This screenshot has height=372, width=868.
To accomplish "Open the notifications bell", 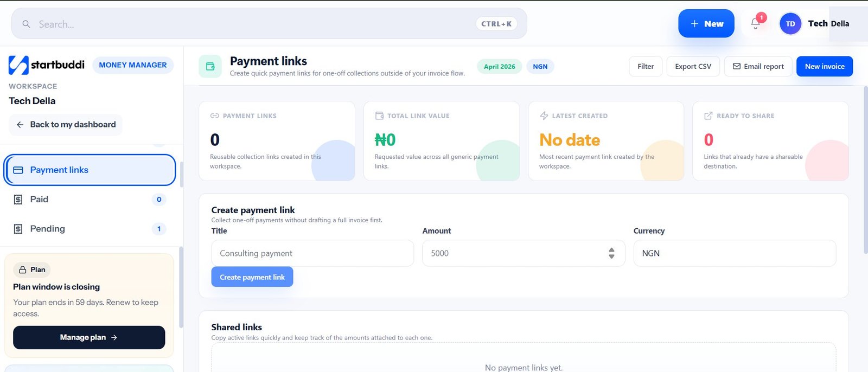I will pyautogui.click(x=756, y=23).
